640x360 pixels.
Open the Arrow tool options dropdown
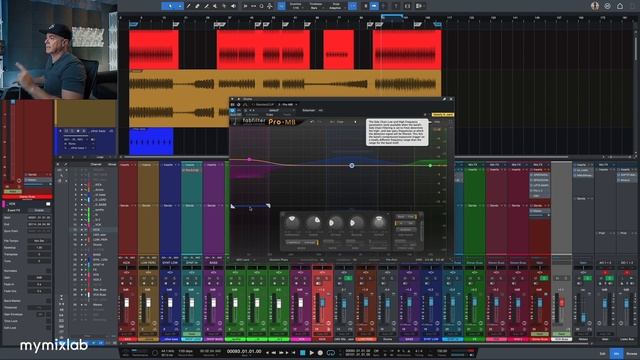[x=180, y=6]
